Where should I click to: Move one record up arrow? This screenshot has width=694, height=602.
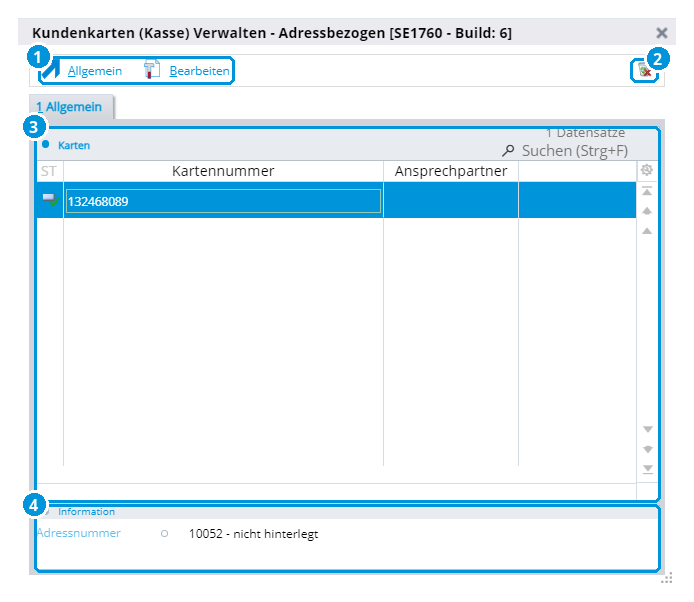click(647, 231)
